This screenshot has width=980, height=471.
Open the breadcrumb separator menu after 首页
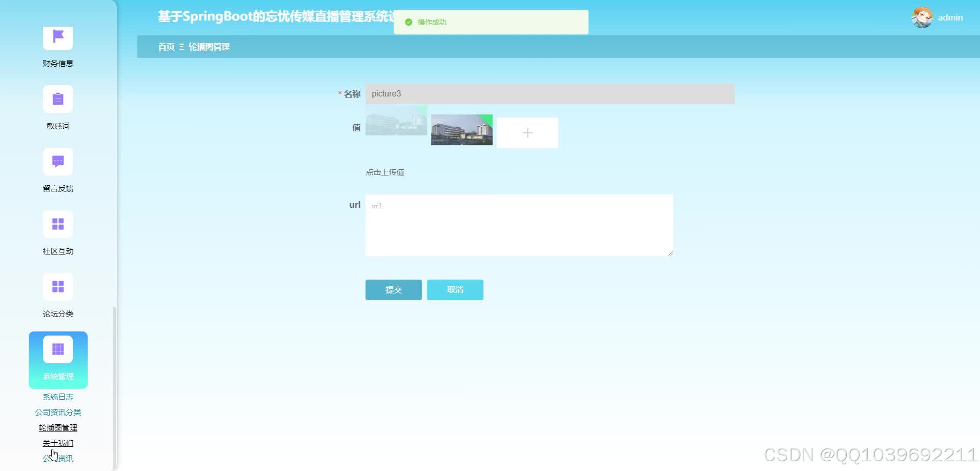click(x=180, y=46)
